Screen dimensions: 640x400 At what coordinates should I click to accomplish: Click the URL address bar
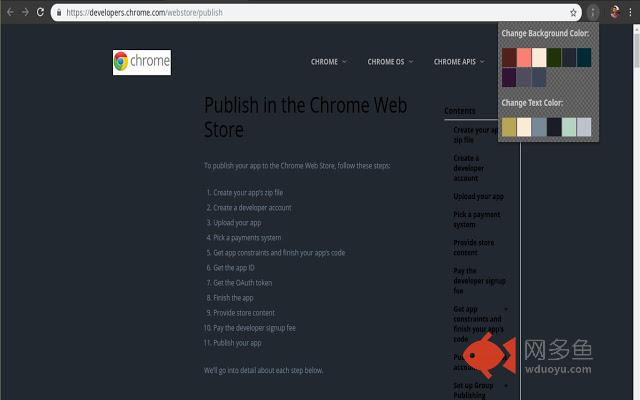316,13
